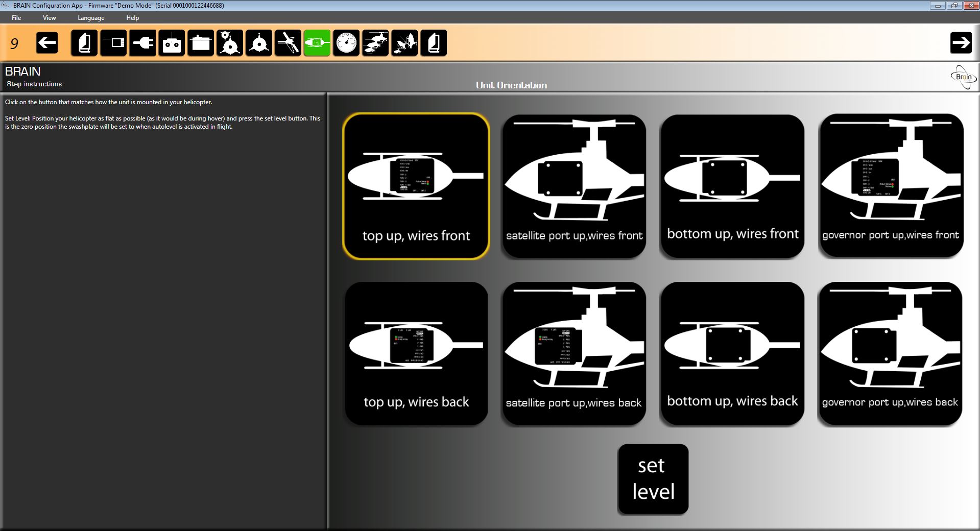Open the Help menu
This screenshot has height=531, width=980.
[133, 18]
